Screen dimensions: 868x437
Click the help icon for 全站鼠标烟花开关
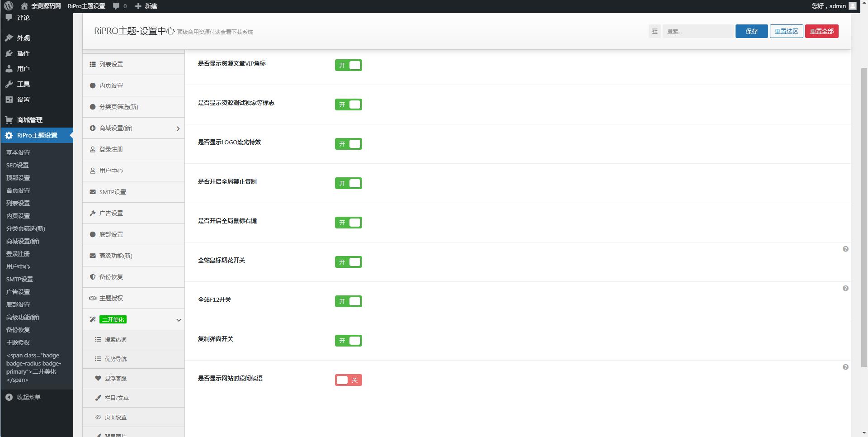pos(845,249)
